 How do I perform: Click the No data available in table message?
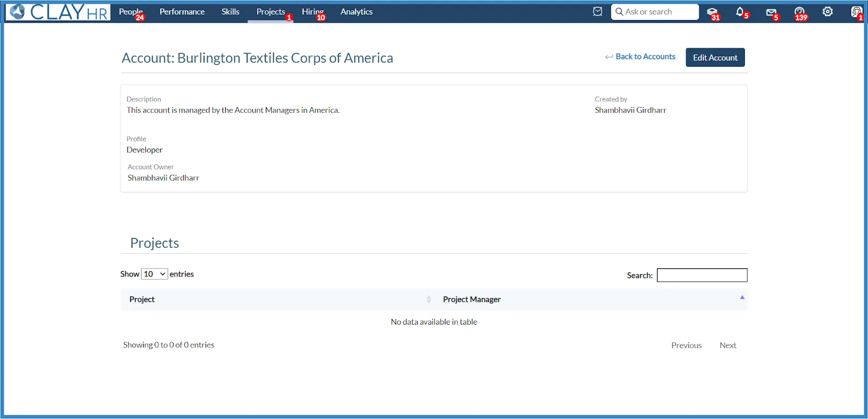click(434, 321)
